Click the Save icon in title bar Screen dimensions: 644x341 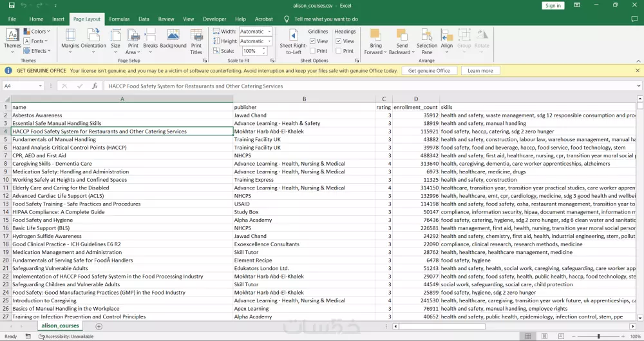click(11, 5)
